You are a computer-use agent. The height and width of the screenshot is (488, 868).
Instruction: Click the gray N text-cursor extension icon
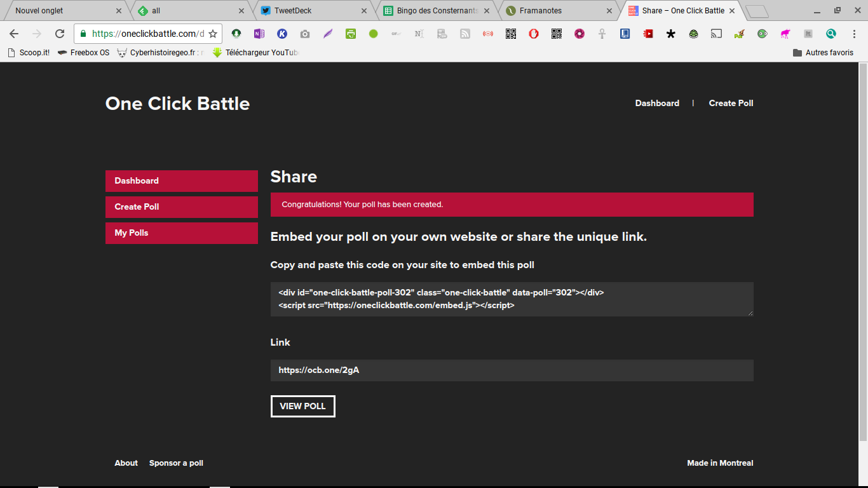pos(419,34)
